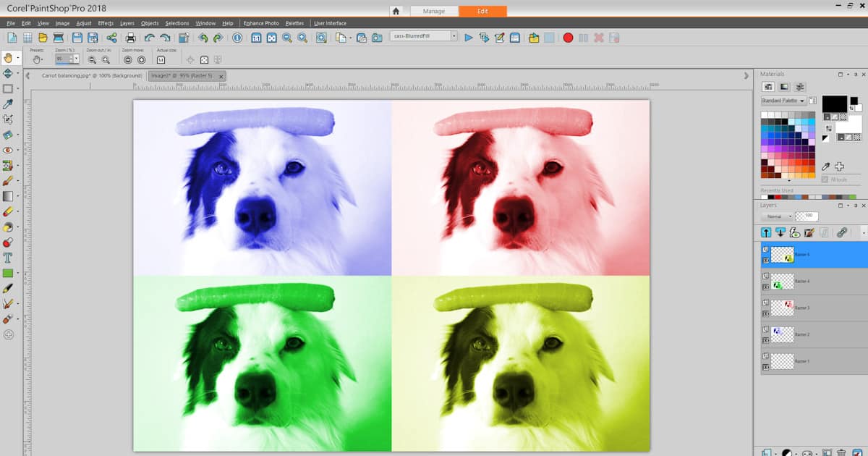Enable the All tools checkbox
The width and height of the screenshot is (868, 456).
(x=824, y=178)
